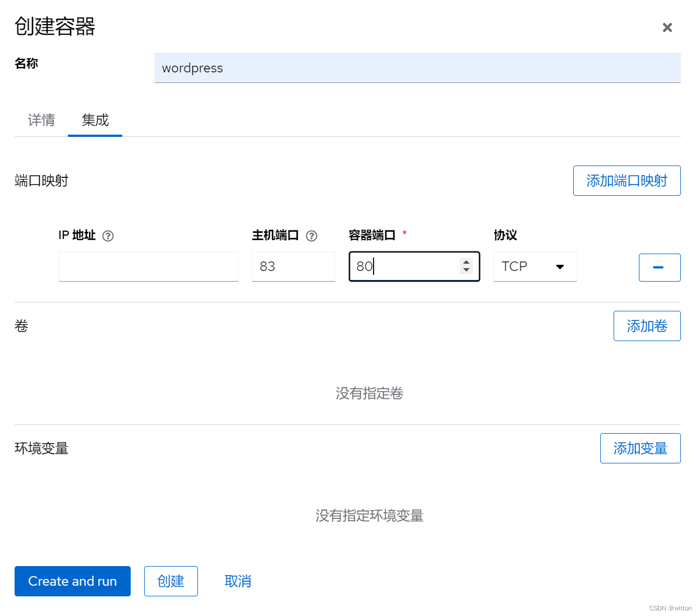Click the 容器端口 required asterisk
Screen dimensions: 700x616
pyautogui.click(x=404, y=232)
